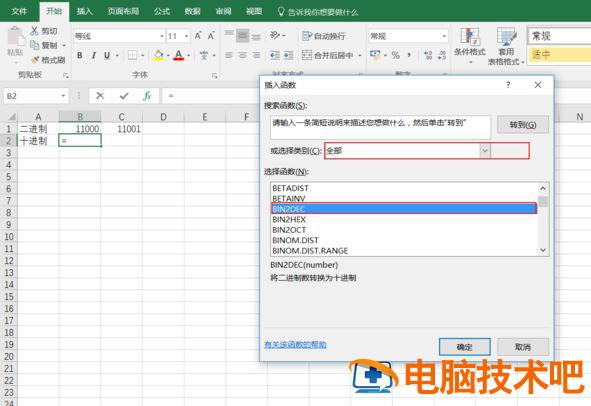591x406 pixels.
Task: Switch to the 插入 (Insert) tab
Action: click(x=84, y=11)
